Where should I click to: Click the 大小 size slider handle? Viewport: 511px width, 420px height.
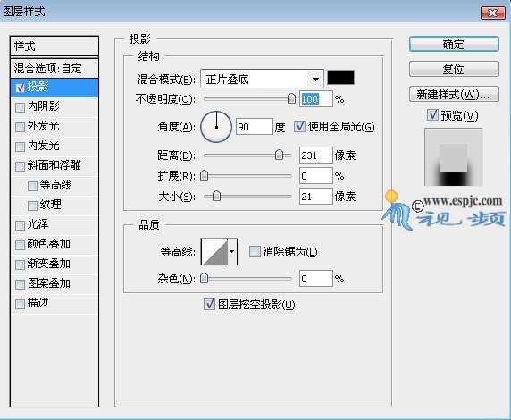[216, 196]
